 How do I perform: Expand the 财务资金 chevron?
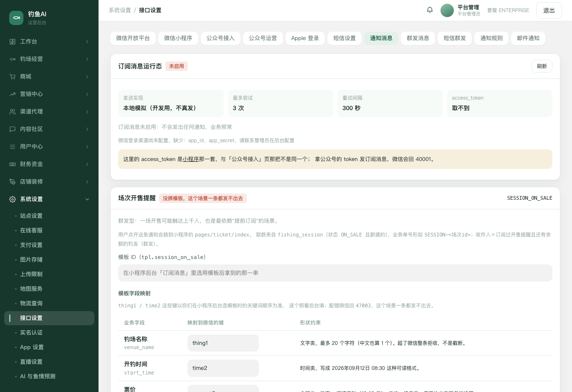click(87, 164)
